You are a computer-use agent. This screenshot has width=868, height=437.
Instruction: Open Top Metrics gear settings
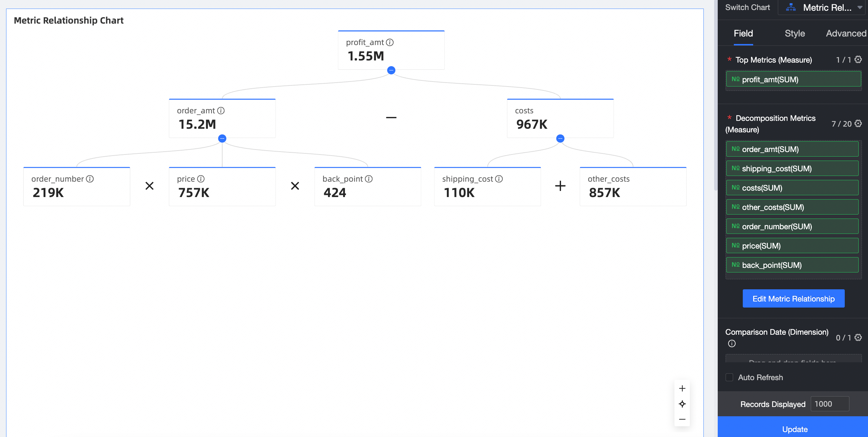point(858,60)
